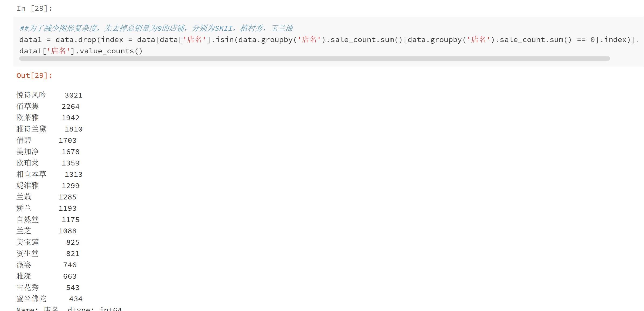Viewport: 644px width, 311px height.
Task: Click the 欧莱雅 1942 output row
Action: [x=48, y=118]
